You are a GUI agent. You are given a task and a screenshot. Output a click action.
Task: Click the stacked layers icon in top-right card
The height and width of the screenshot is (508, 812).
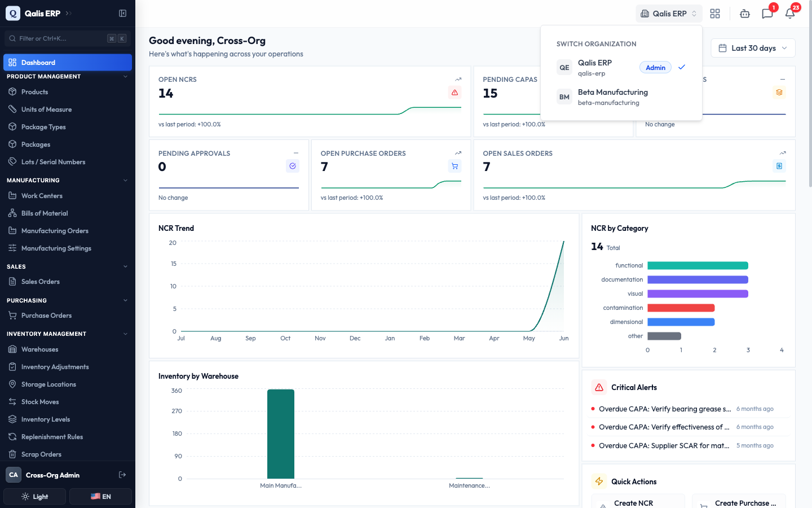pos(779,93)
